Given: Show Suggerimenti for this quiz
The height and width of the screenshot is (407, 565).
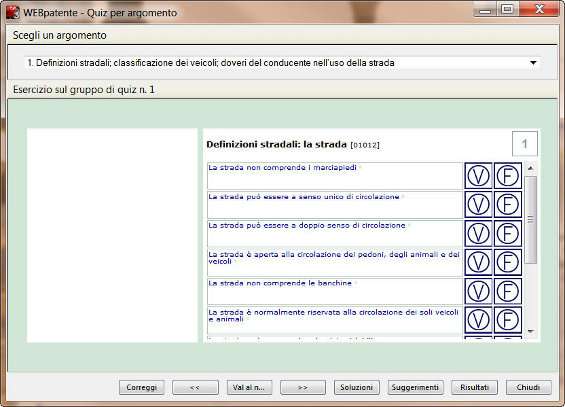Looking at the screenshot, I should click(x=415, y=388).
